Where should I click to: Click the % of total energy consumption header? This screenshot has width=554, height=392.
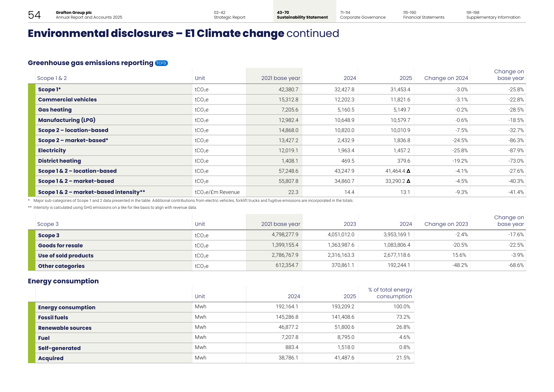point(390,293)
